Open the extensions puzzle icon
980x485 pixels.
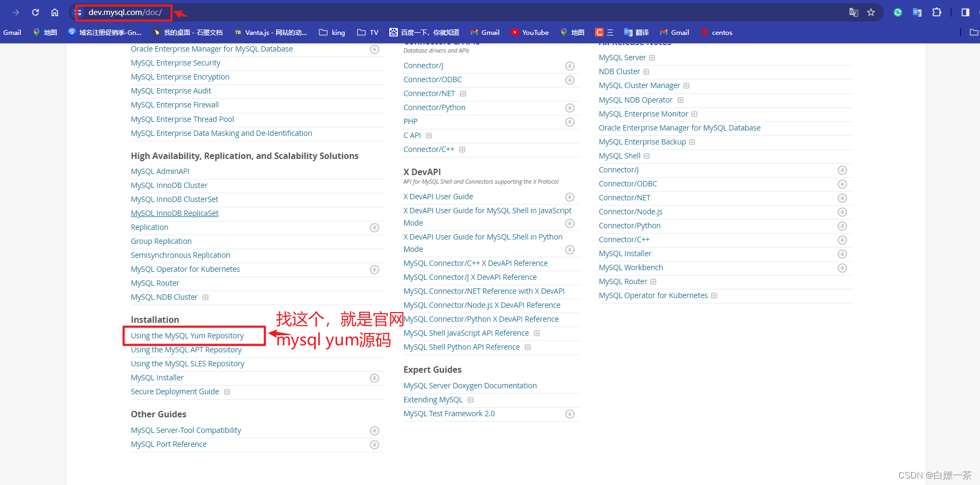point(937,12)
